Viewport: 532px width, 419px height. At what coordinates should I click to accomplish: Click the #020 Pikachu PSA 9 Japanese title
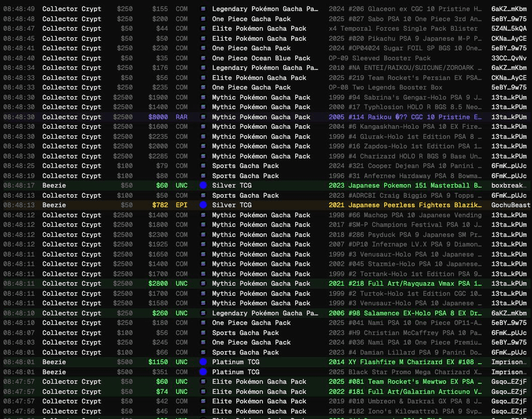pos(405,38)
